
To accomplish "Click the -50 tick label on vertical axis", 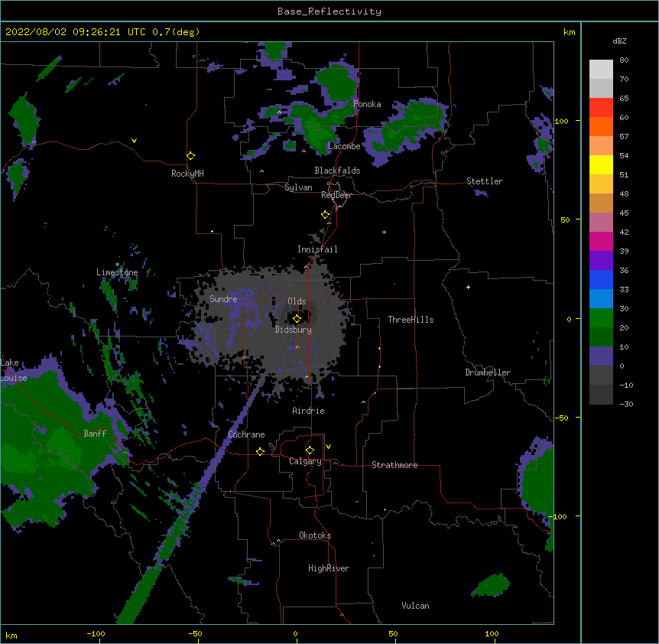I will (561, 418).
